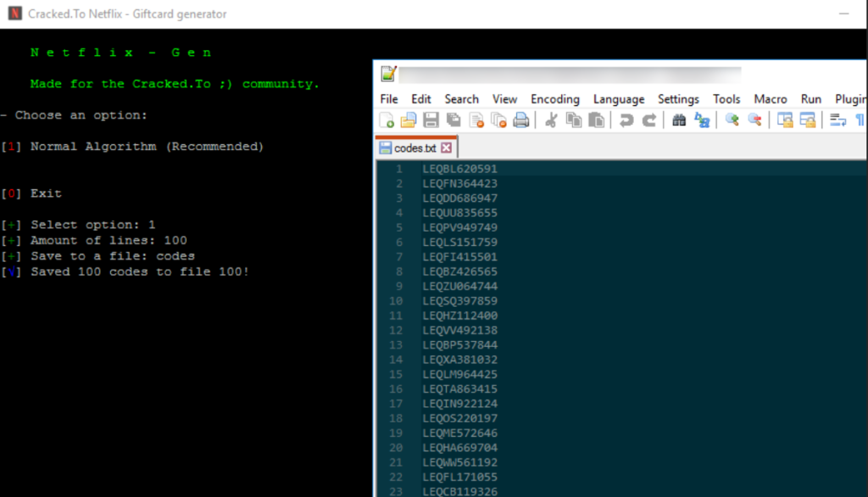
Task: Click the LEQLS151759 entry
Action: tap(460, 242)
